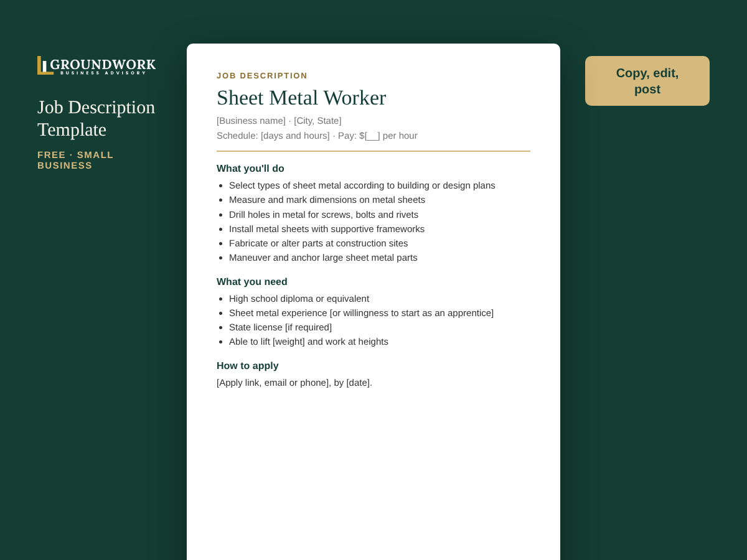
Task: Click the "What you'll do" heading
Action: 250,169
